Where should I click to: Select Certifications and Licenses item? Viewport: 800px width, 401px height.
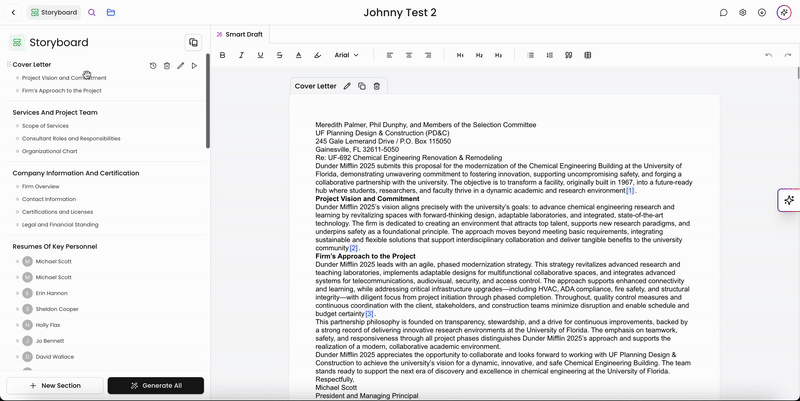[57, 212]
